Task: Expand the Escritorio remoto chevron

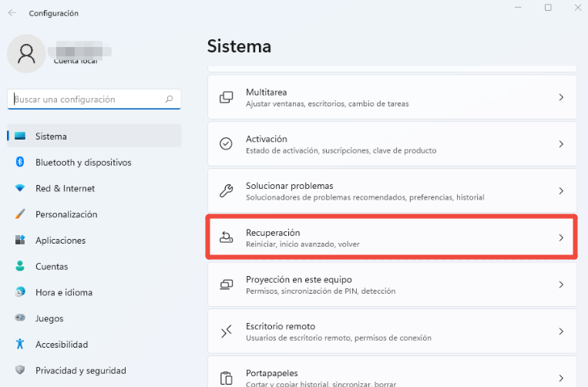Action: click(561, 331)
